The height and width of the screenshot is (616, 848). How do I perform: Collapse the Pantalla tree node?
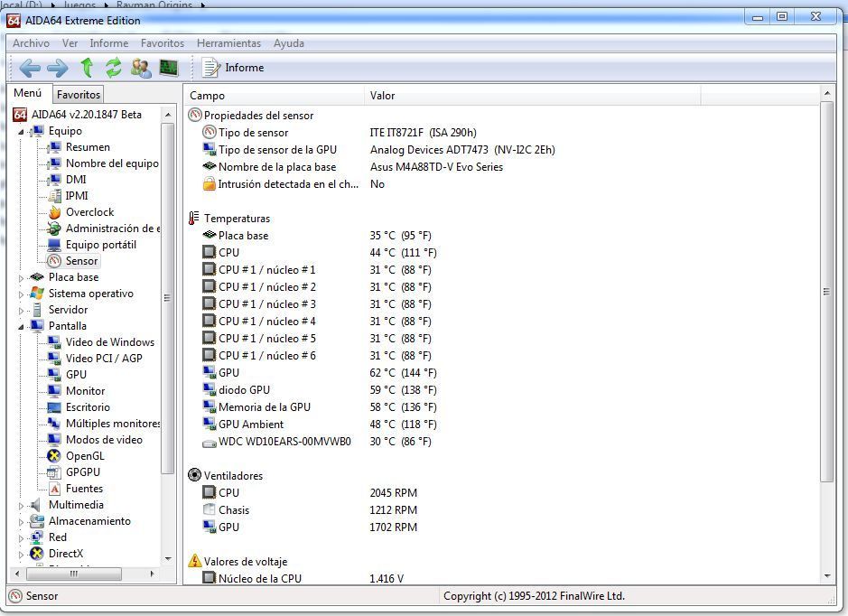click(21, 327)
